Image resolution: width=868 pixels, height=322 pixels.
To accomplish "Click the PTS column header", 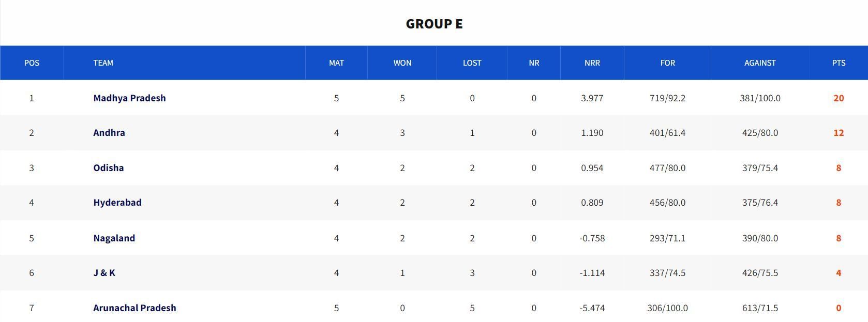I will coord(839,63).
